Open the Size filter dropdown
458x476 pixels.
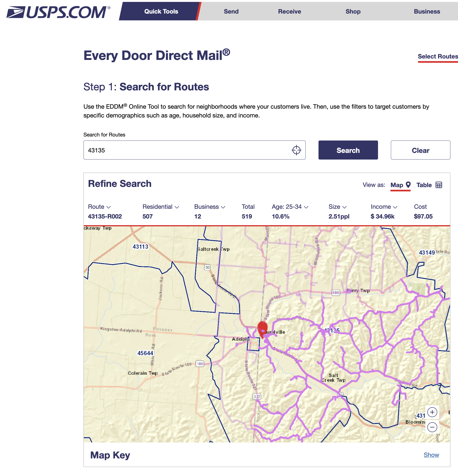coord(337,207)
